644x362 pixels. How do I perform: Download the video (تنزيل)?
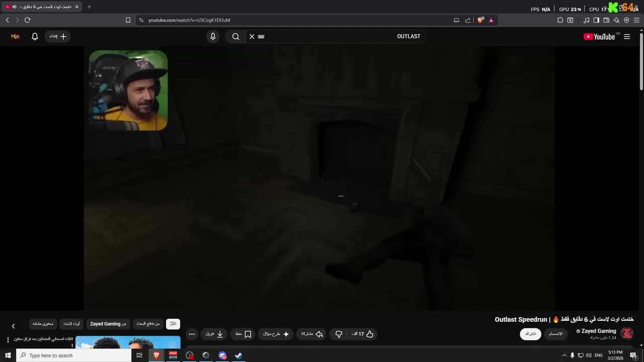pos(214,334)
